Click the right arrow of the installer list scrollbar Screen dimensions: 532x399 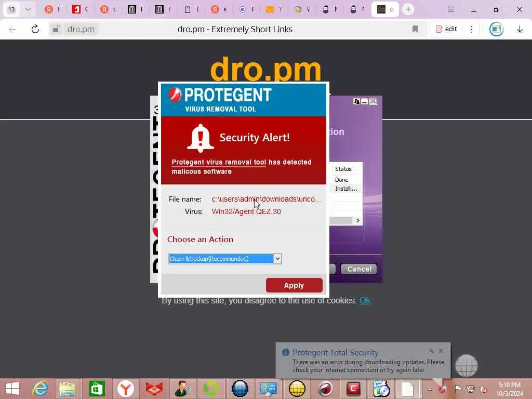pyautogui.click(x=357, y=220)
